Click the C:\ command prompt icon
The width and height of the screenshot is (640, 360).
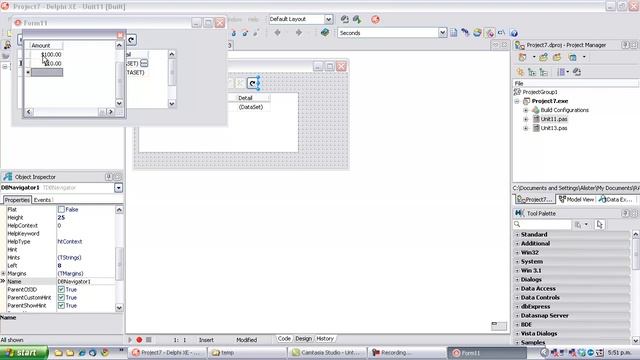pyautogui.click(x=501, y=33)
